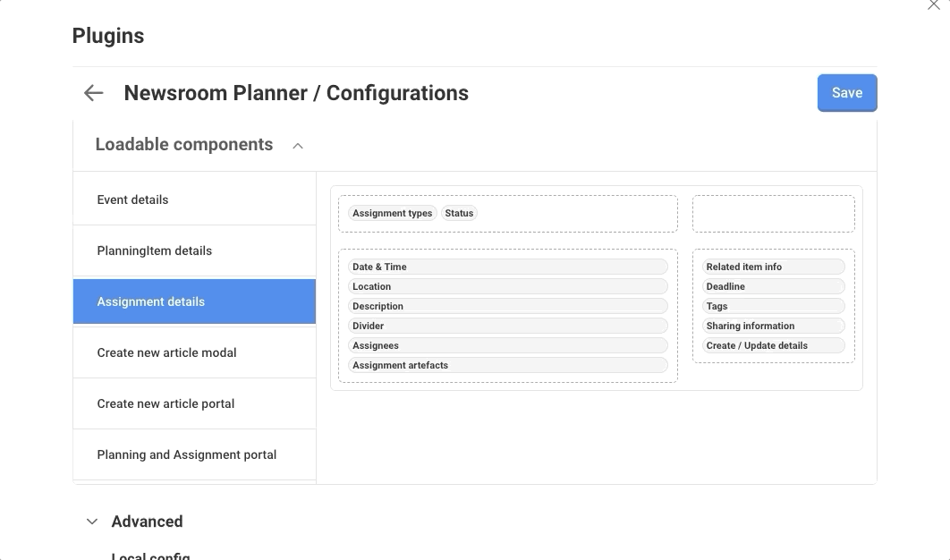The height and width of the screenshot is (560, 950).
Task: Select the Location component row
Action: pyautogui.click(x=507, y=286)
